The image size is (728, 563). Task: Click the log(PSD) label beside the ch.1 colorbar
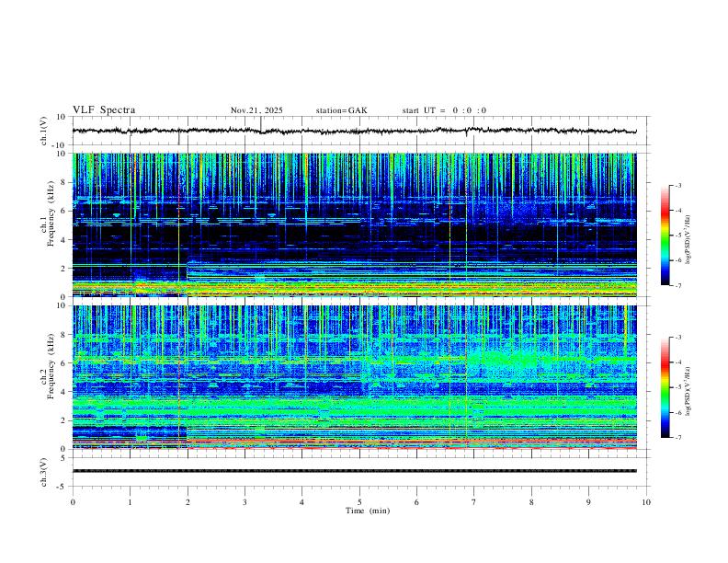point(688,239)
